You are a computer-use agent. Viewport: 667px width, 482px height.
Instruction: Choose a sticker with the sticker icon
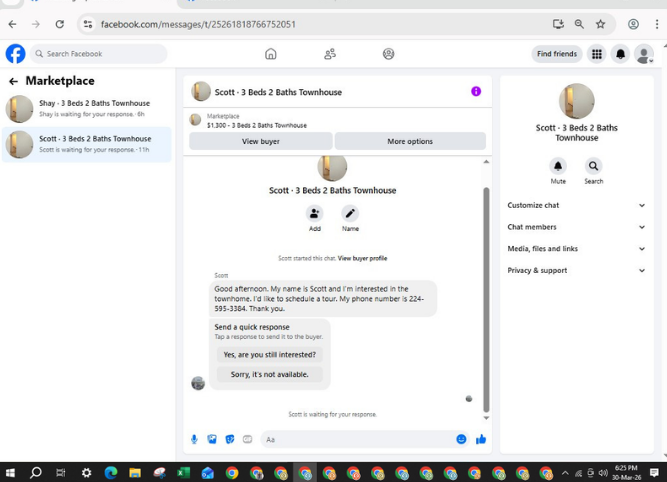[230, 439]
